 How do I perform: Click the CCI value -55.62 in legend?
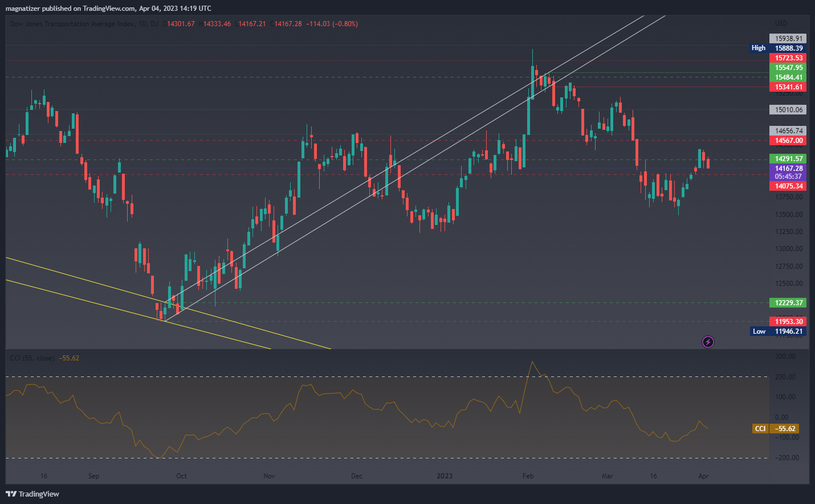[71, 358]
